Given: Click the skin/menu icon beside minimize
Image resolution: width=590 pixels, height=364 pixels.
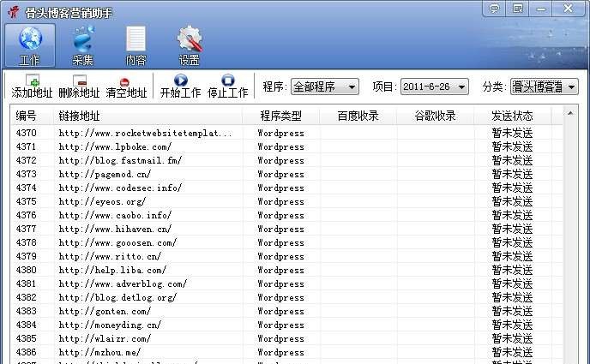Looking at the screenshot, I should (518, 9).
